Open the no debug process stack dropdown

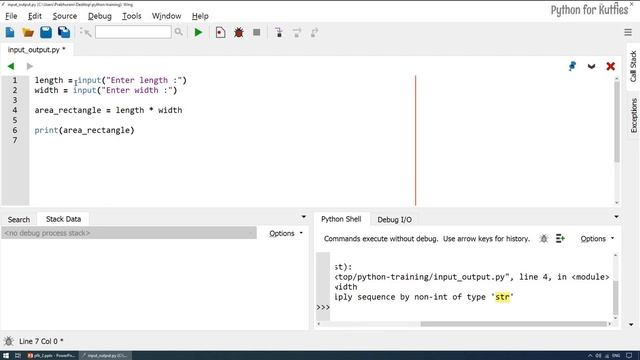129,233
